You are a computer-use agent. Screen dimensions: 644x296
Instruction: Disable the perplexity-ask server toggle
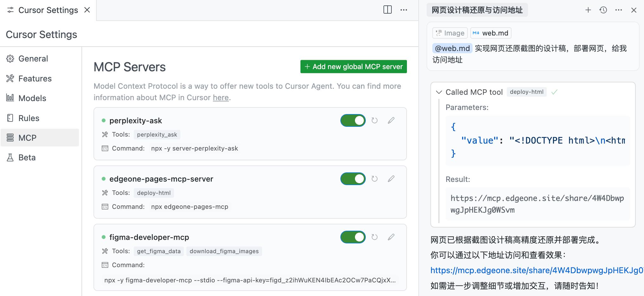pos(353,120)
